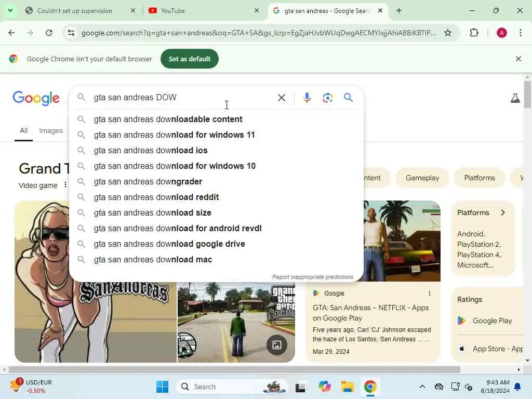The image size is (532, 399).
Task: Open USD/EUR widget on taskbar
Action: click(x=31, y=387)
